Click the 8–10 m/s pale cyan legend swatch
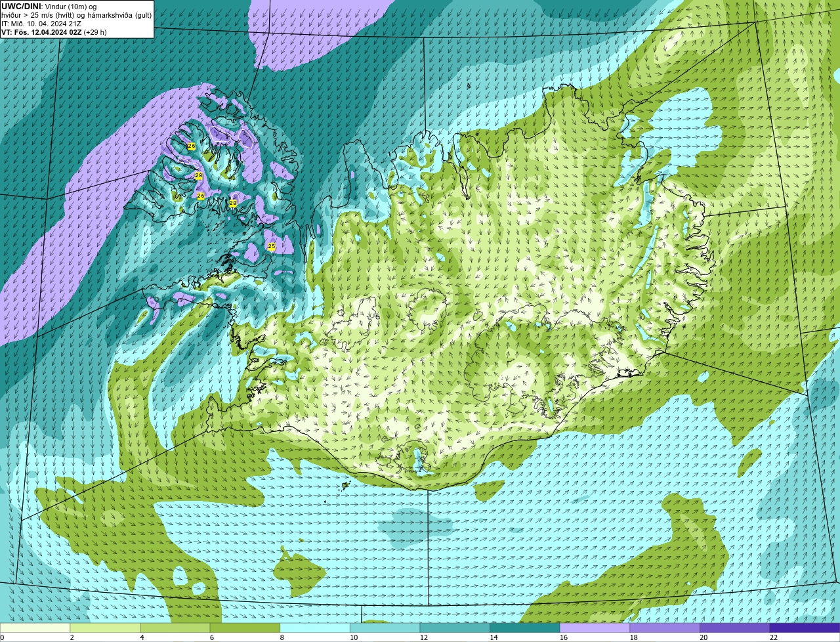 tap(315, 628)
